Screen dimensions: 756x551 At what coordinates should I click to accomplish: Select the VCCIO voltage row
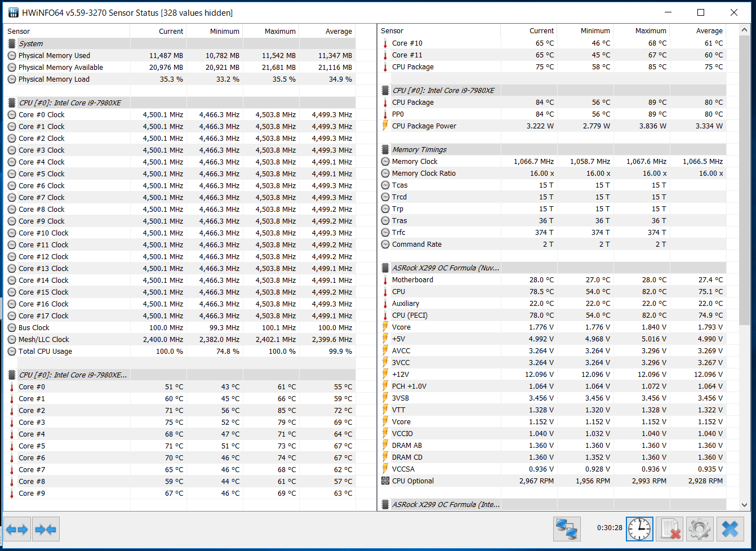[552, 433]
